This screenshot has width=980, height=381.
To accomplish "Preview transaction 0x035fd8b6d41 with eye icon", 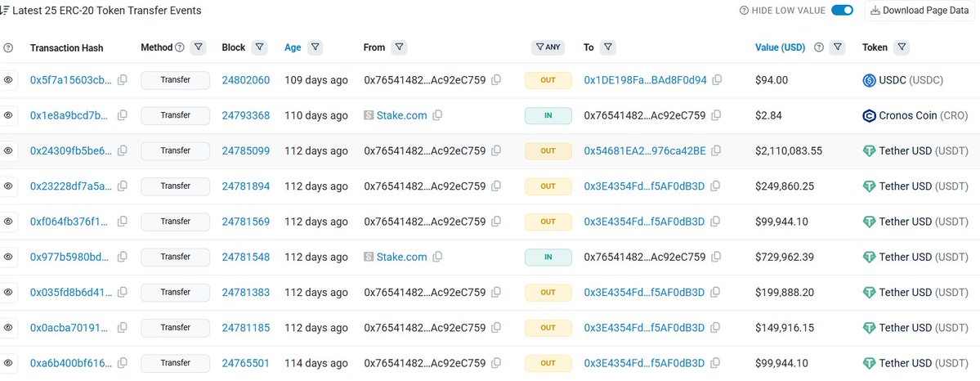I will coord(8,292).
